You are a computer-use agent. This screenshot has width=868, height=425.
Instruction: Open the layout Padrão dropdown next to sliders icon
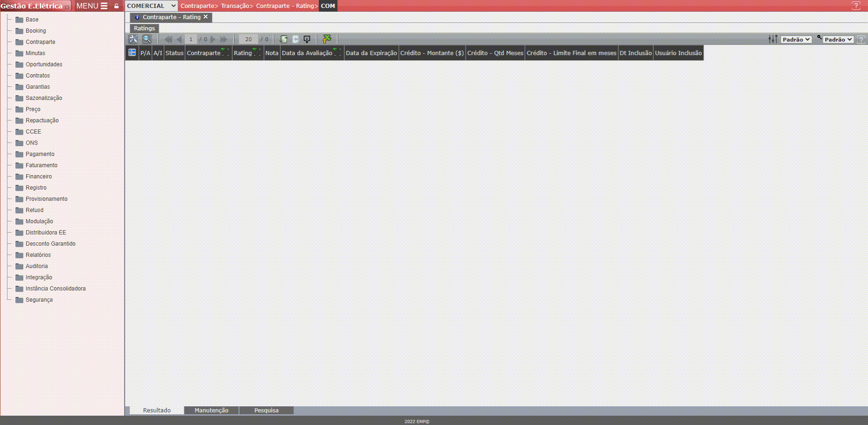tap(796, 40)
